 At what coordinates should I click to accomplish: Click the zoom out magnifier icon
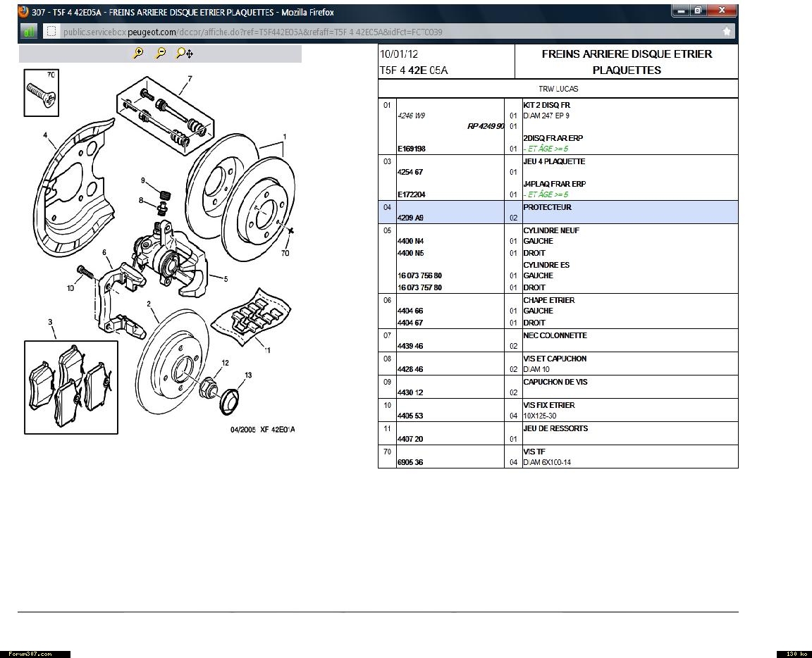pos(161,53)
